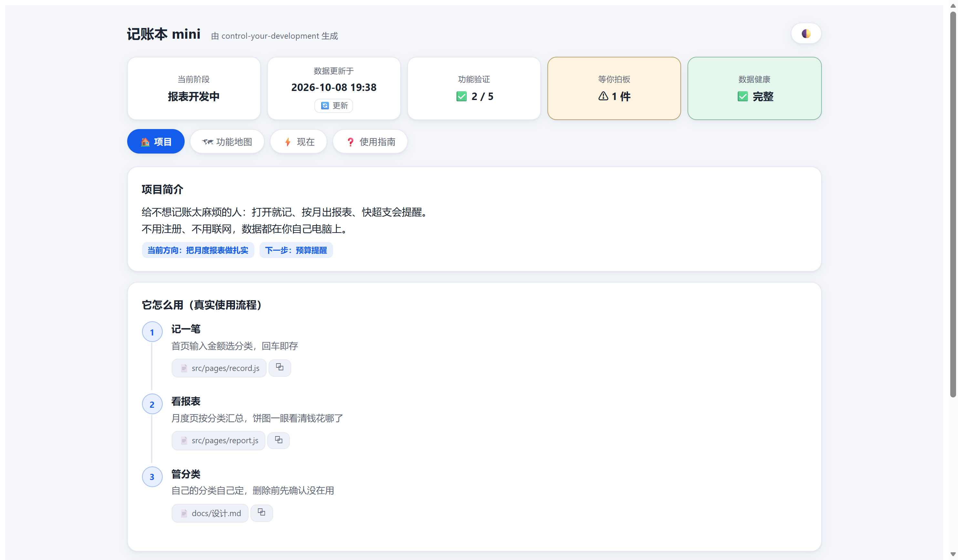Click step number 1 circle

(x=152, y=332)
